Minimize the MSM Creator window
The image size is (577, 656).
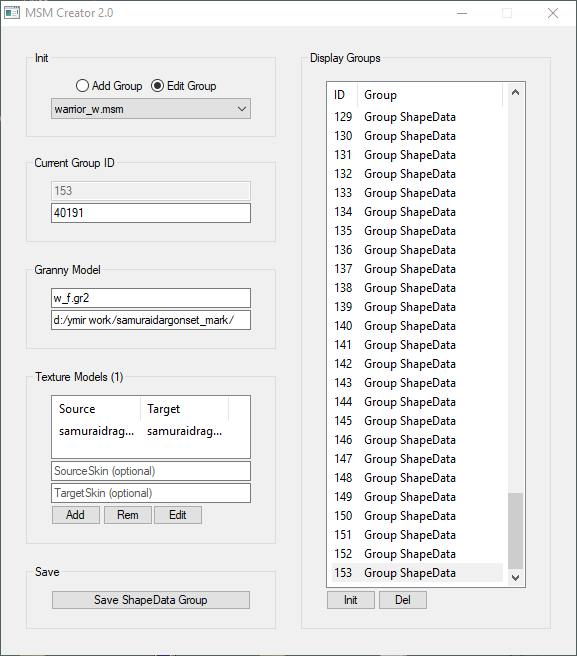pos(462,13)
